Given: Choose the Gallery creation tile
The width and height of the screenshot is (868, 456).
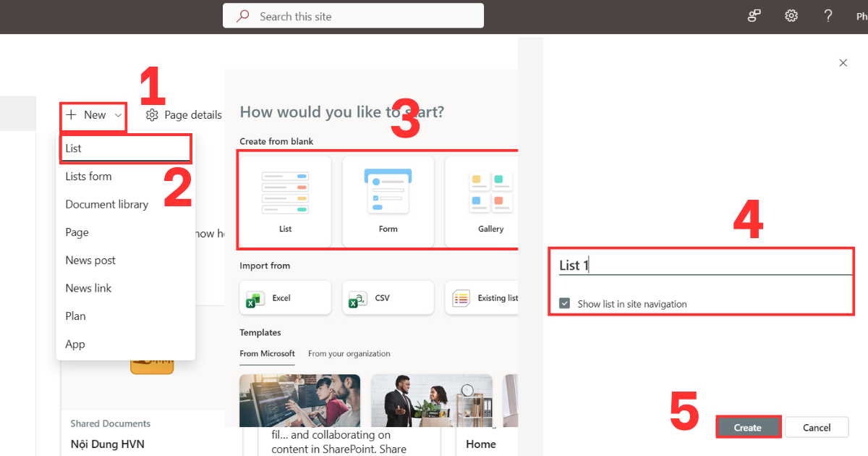Looking at the screenshot, I should click(x=490, y=201).
